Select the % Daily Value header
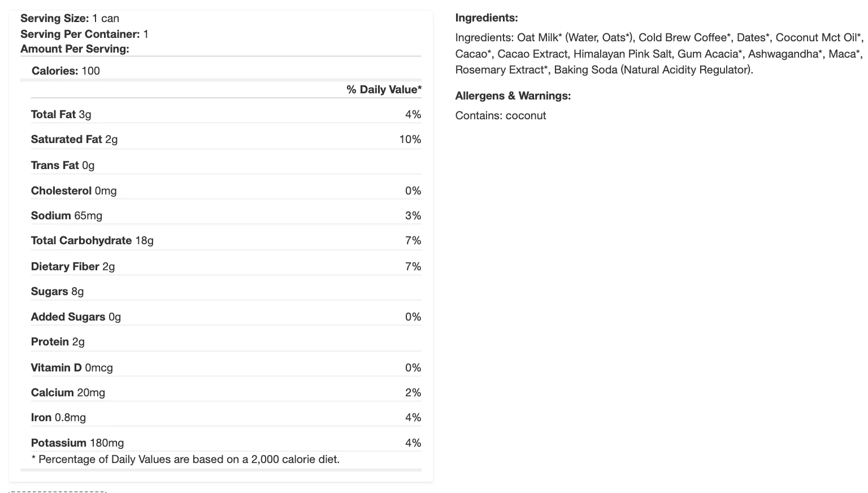868x493 pixels. tap(384, 89)
